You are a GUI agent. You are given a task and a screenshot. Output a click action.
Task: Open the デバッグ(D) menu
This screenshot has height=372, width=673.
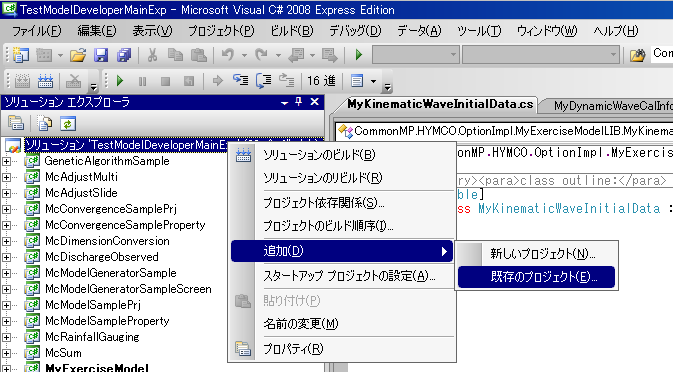click(x=355, y=31)
